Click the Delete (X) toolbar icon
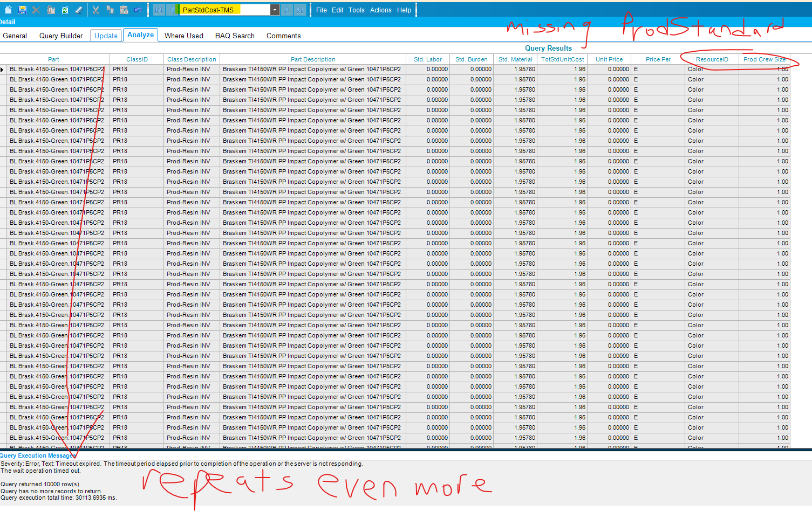 tap(36, 10)
